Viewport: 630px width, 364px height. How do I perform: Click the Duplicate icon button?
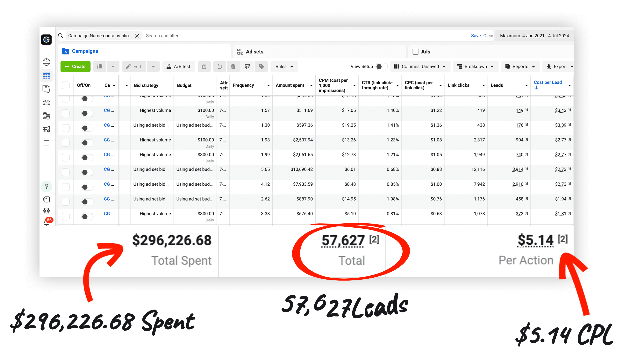click(x=100, y=67)
